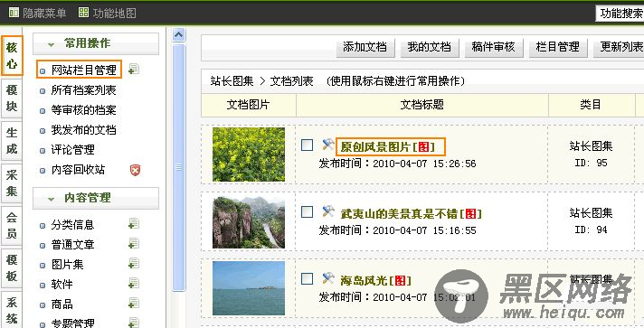
Task: Tick the checkbox for 武夷山的美景真是不错
Action: tap(308, 211)
